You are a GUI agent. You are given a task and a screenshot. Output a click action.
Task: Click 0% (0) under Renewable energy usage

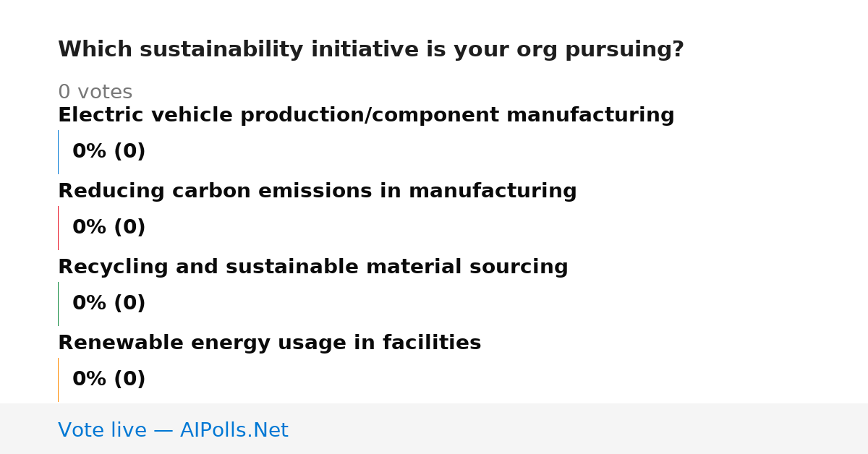point(109,380)
